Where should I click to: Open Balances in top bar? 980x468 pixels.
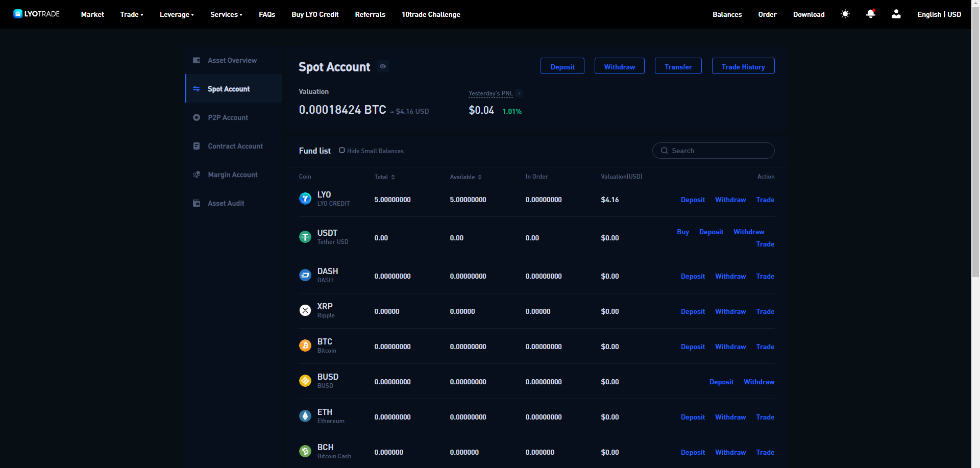coord(727,14)
